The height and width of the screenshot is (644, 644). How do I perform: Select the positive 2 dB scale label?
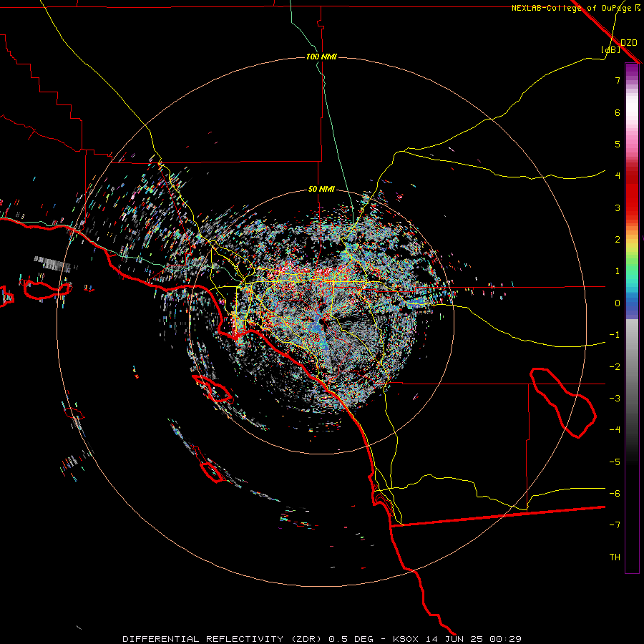pyautogui.click(x=618, y=240)
